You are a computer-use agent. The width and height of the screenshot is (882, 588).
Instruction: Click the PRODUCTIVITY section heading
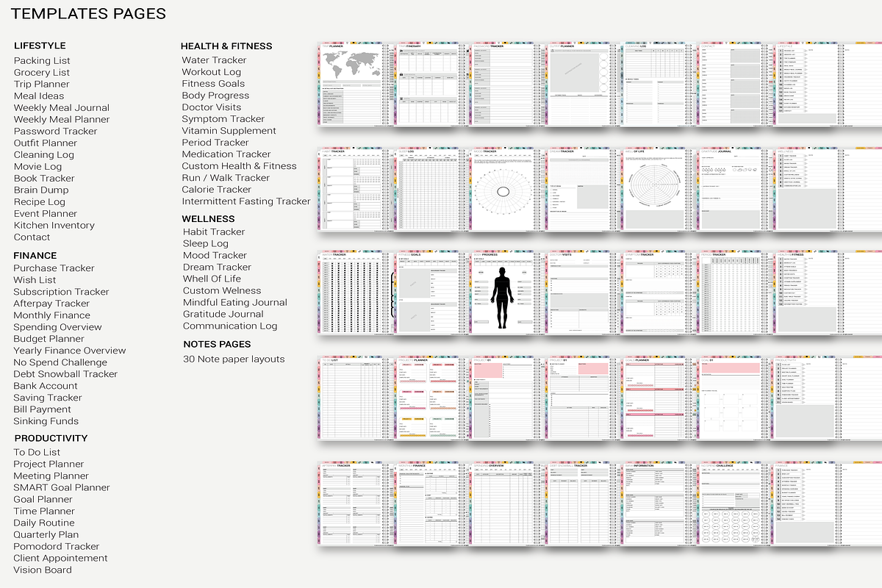[51, 438]
